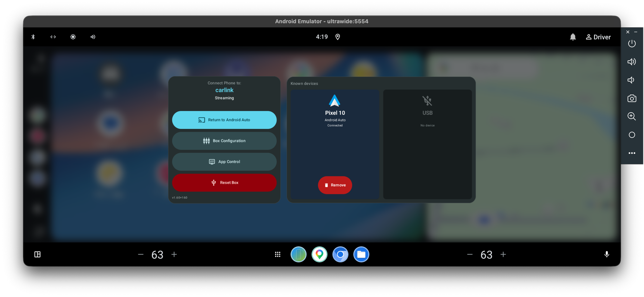Tap the location pin beside the clock
The width and height of the screenshot is (644, 297).
click(x=338, y=37)
